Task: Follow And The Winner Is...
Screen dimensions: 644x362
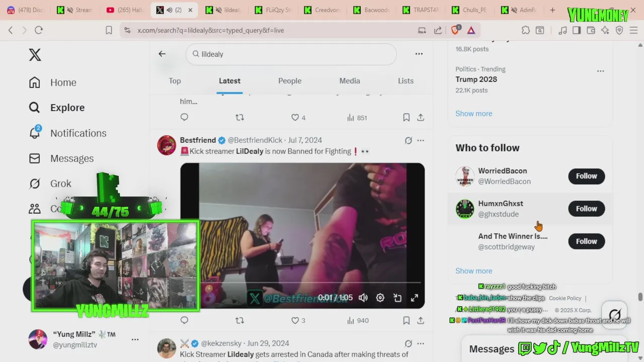Action: (587, 241)
